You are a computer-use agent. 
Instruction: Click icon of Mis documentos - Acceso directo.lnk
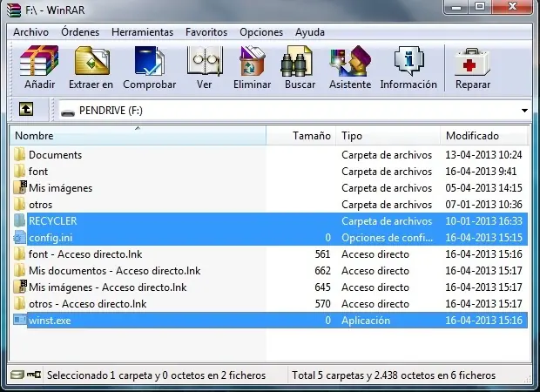[20, 270]
